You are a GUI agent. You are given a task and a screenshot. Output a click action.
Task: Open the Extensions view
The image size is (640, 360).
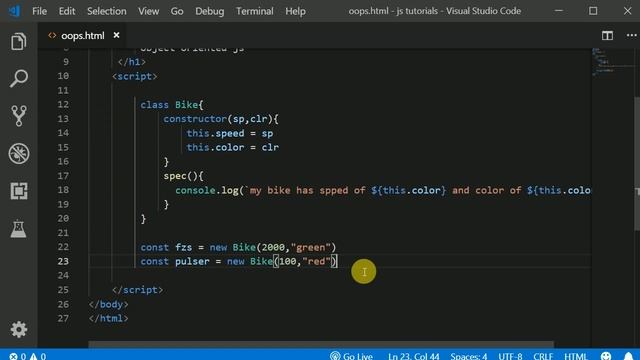point(18,191)
